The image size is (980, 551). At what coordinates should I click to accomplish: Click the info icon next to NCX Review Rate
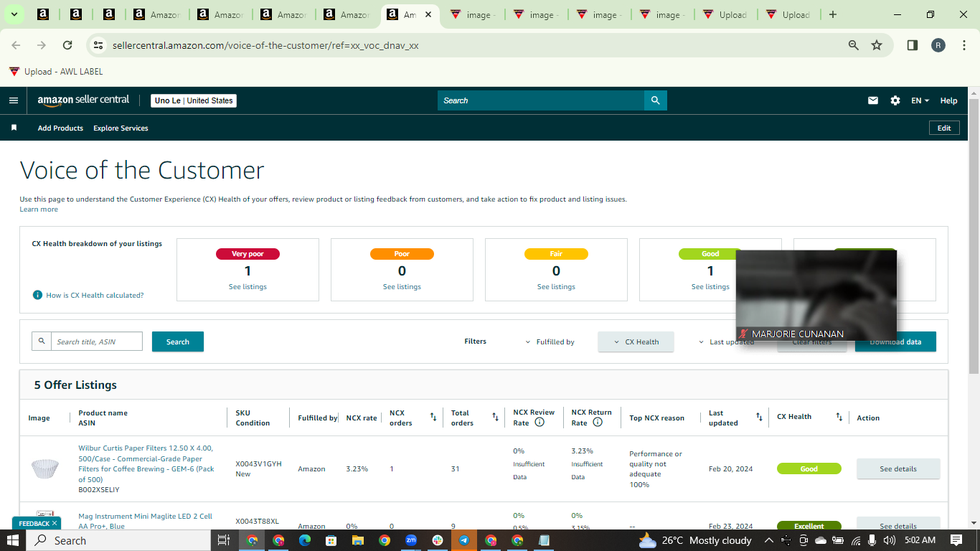[x=540, y=423]
